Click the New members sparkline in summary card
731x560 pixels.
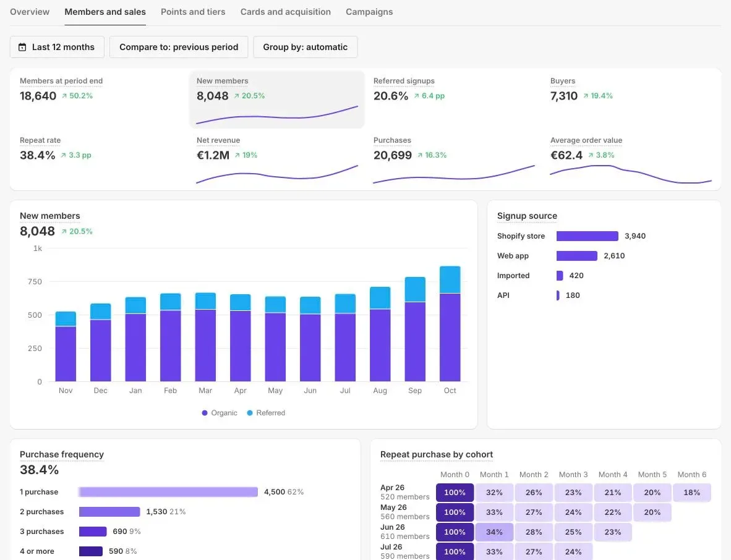click(277, 115)
